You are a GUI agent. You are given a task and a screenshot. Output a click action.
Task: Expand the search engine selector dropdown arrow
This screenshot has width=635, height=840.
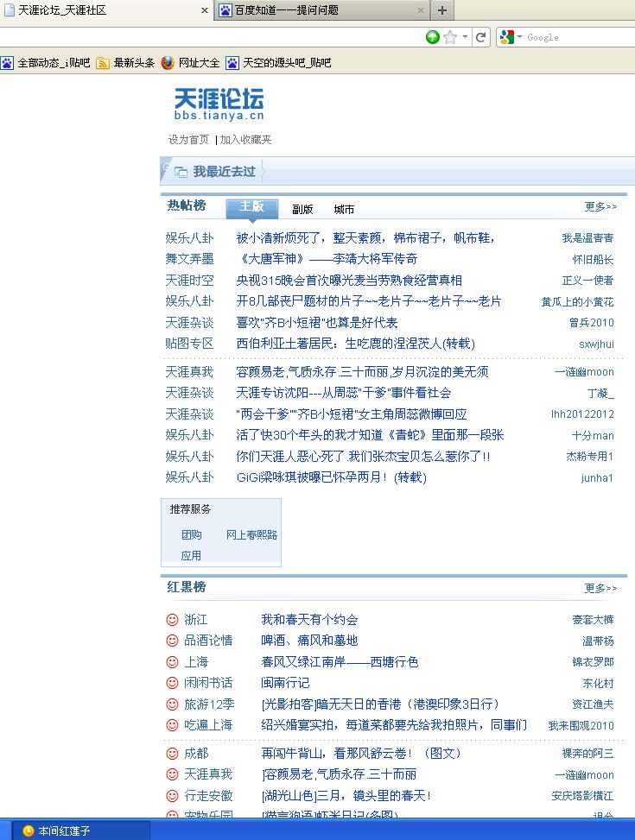point(520,37)
